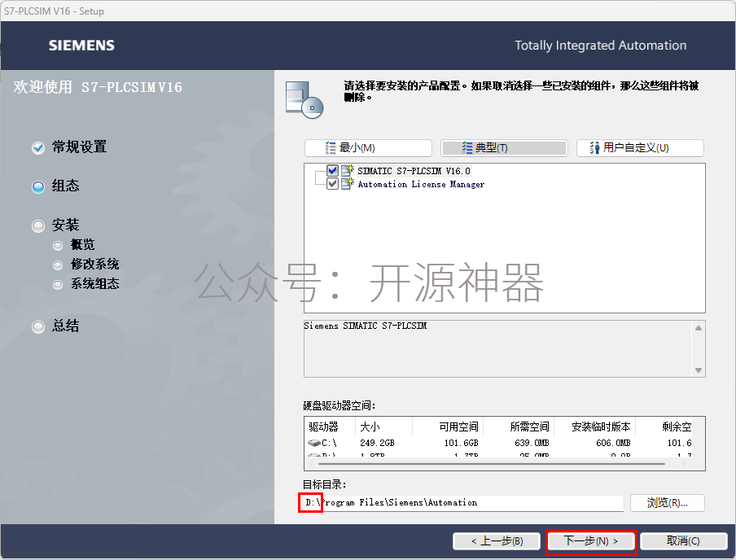Click the drive table horizontal scrollbar

coord(491,464)
